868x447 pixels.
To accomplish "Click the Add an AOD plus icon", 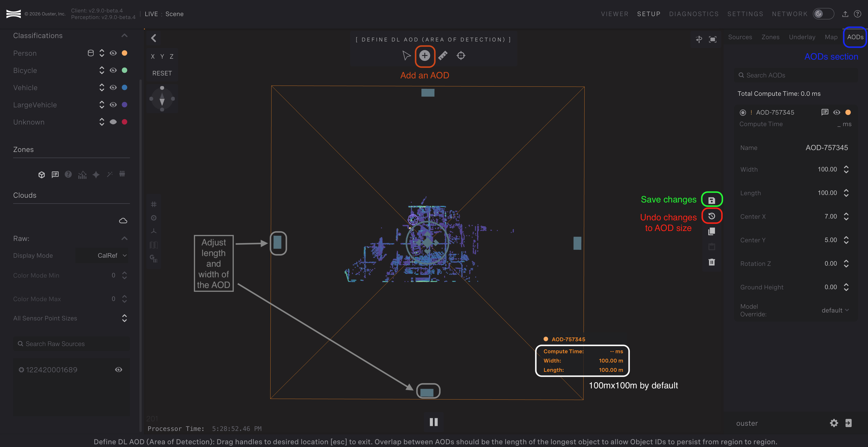I will (x=424, y=56).
